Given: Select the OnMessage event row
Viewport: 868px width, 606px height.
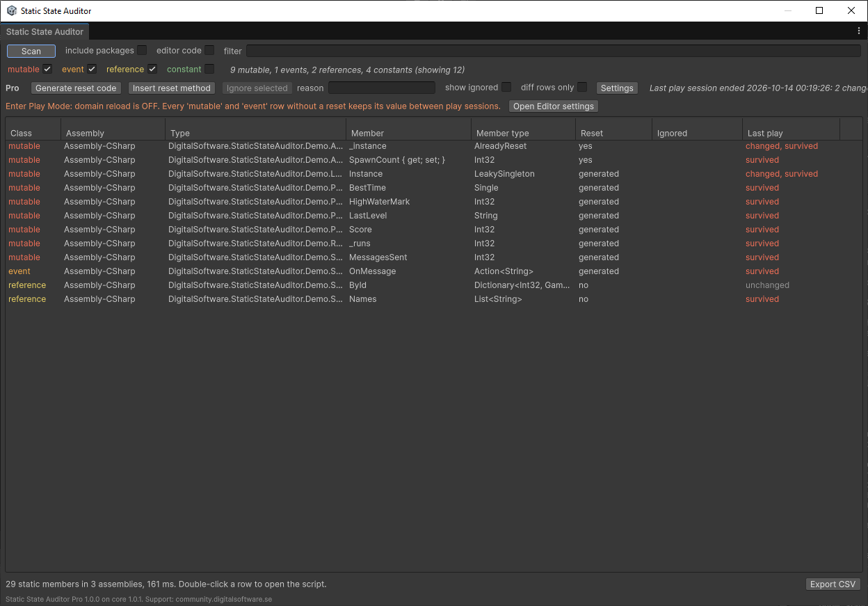Looking at the screenshot, I should [434, 271].
